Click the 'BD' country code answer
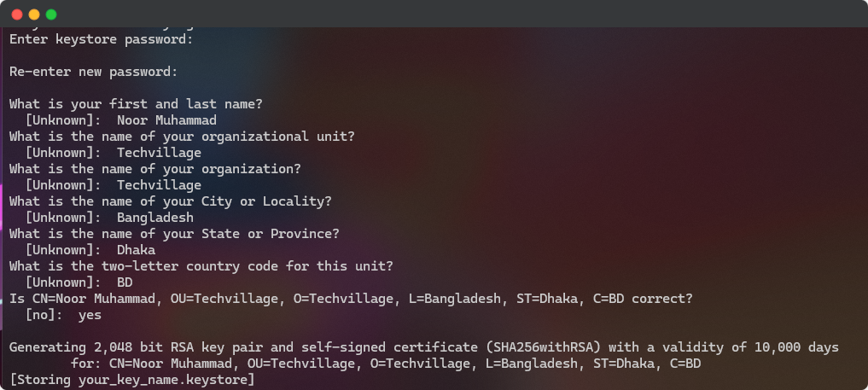The width and height of the screenshot is (868, 390). pos(125,282)
